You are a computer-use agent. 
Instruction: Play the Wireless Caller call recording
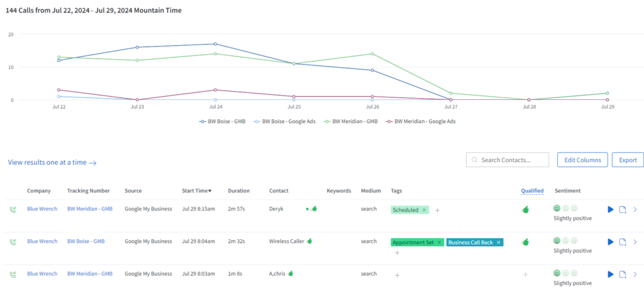pyautogui.click(x=610, y=242)
